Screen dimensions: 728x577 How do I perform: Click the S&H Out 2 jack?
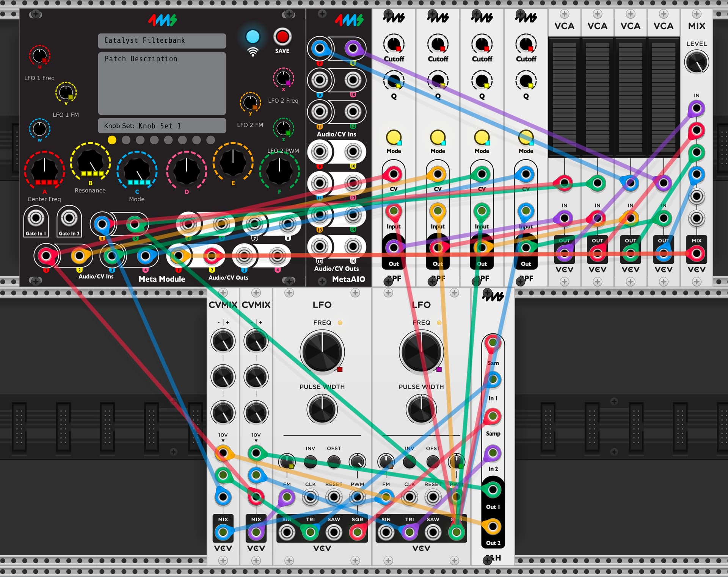pos(493,527)
